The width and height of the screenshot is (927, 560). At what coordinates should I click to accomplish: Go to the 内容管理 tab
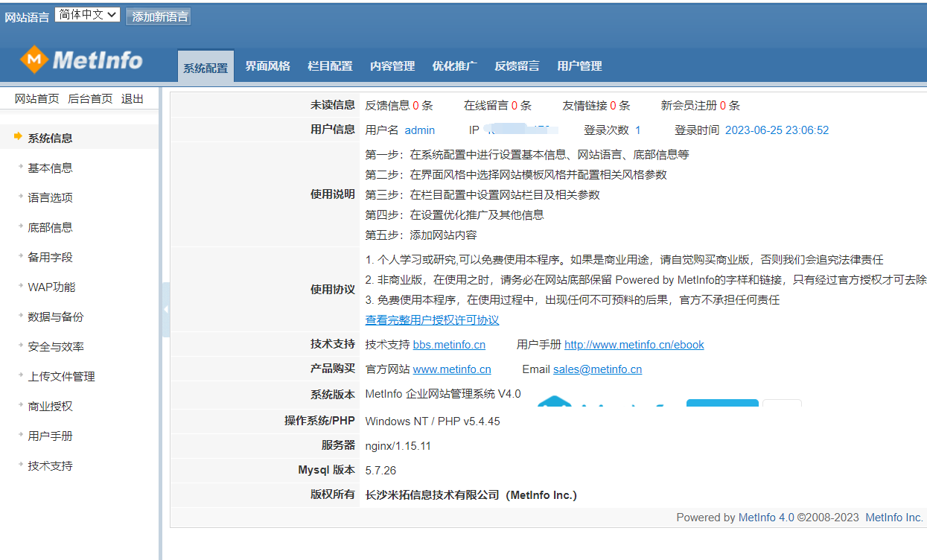(392, 66)
